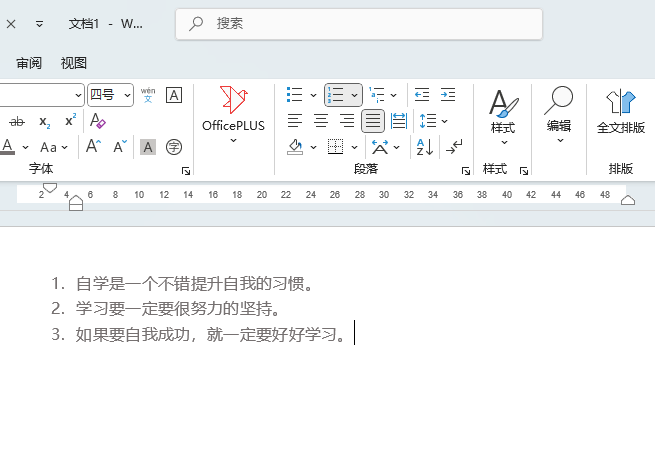Click the enclosed character icon
This screenshot has width=655, height=456.
174,147
